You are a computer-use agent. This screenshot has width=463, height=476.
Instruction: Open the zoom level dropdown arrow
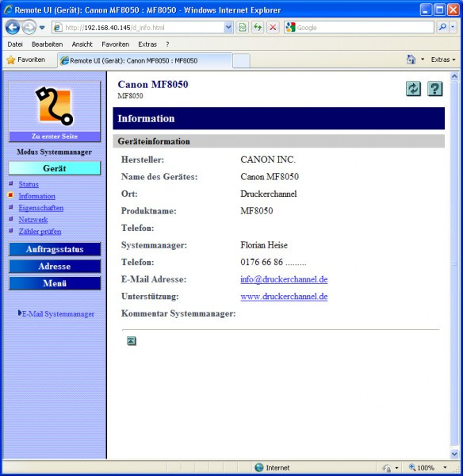445,467
